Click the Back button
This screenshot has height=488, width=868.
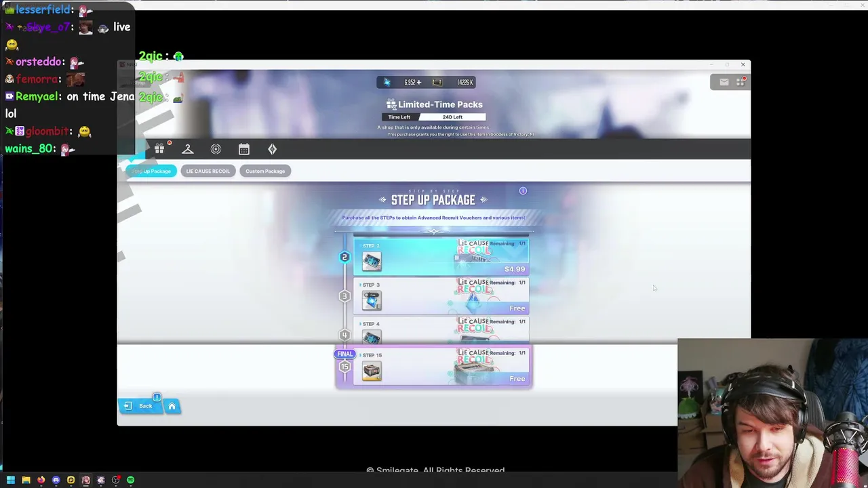pos(140,406)
